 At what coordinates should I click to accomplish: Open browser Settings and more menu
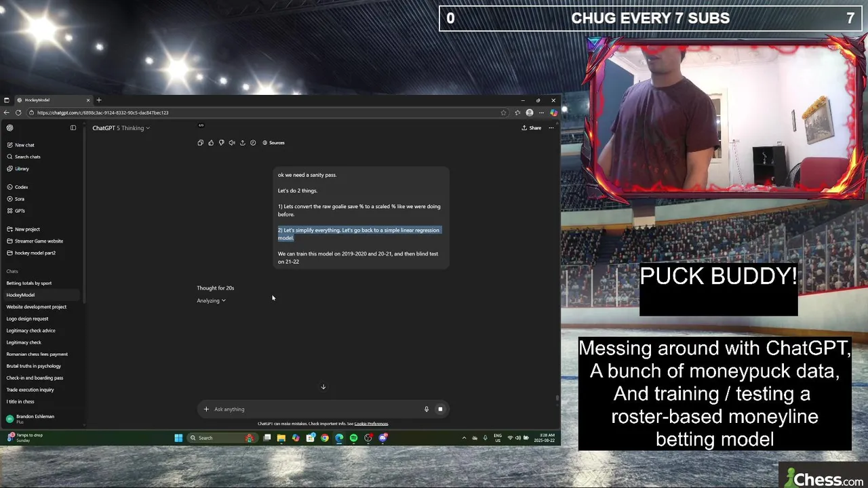(541, 113)
